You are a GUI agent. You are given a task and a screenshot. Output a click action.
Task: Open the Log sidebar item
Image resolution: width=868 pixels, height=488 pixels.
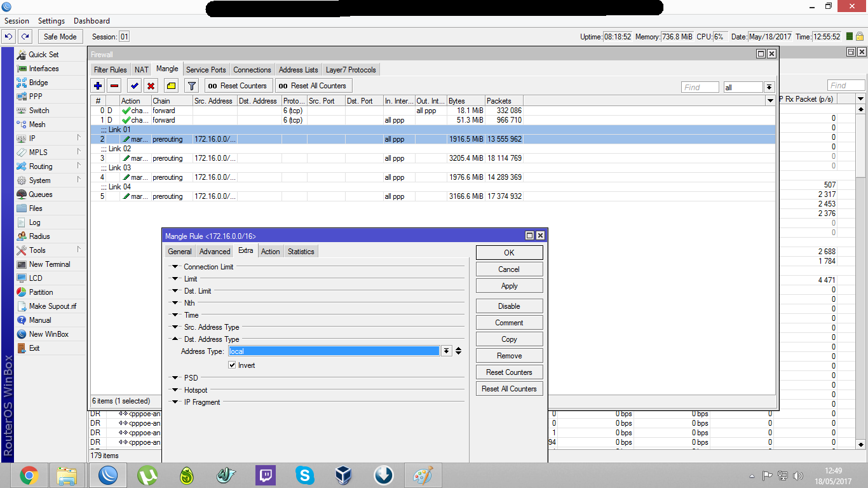(x=34, y=222)
